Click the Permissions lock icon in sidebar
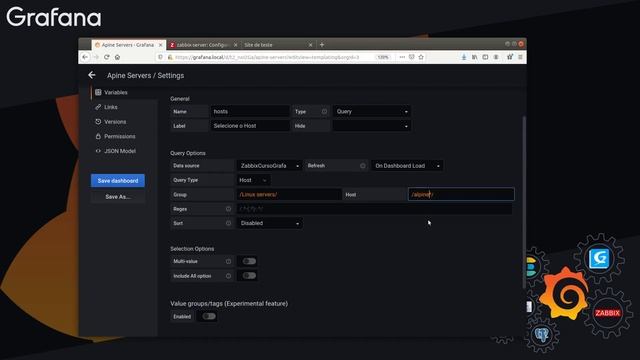This screenshot has width=640, height=360. (98, 136)
